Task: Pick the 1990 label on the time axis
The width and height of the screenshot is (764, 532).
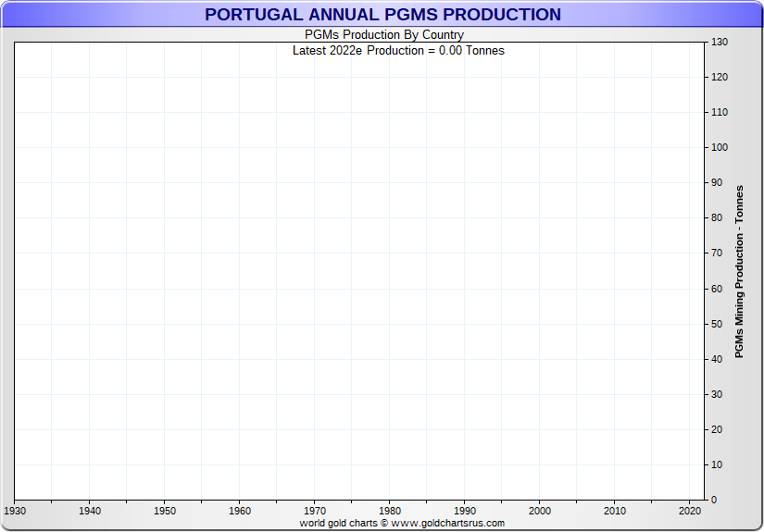Action: (x=465, y=511)
